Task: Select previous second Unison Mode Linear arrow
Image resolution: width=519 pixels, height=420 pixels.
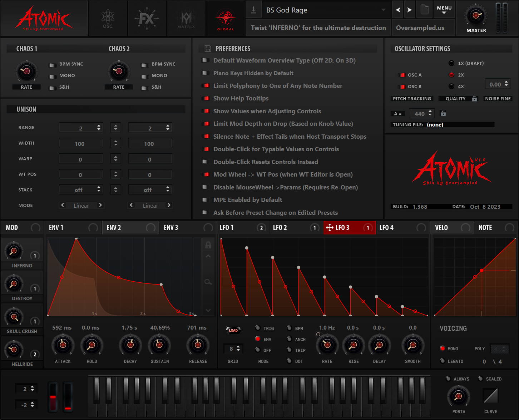Action: coord(131,205)
